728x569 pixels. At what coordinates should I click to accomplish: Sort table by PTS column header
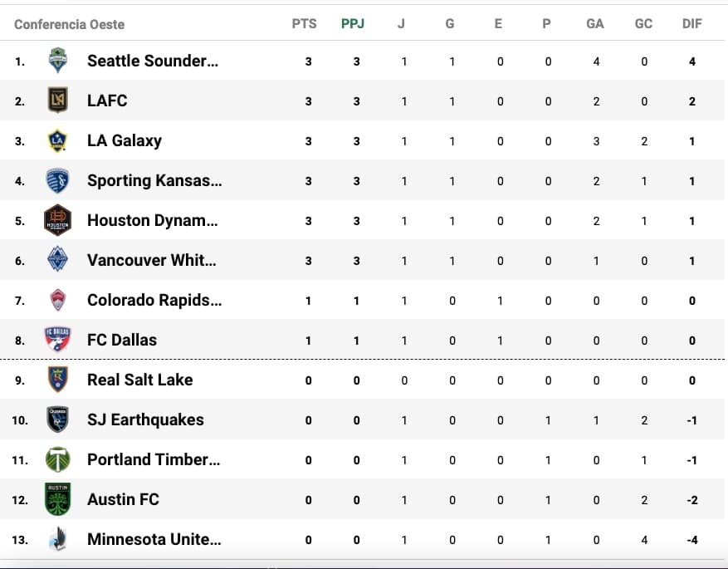point(305,23)
